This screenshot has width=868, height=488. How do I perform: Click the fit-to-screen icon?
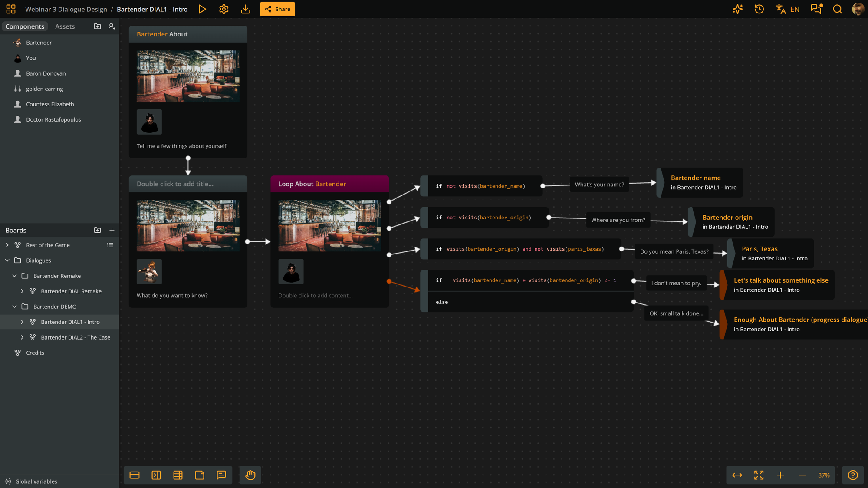[759, 475]
